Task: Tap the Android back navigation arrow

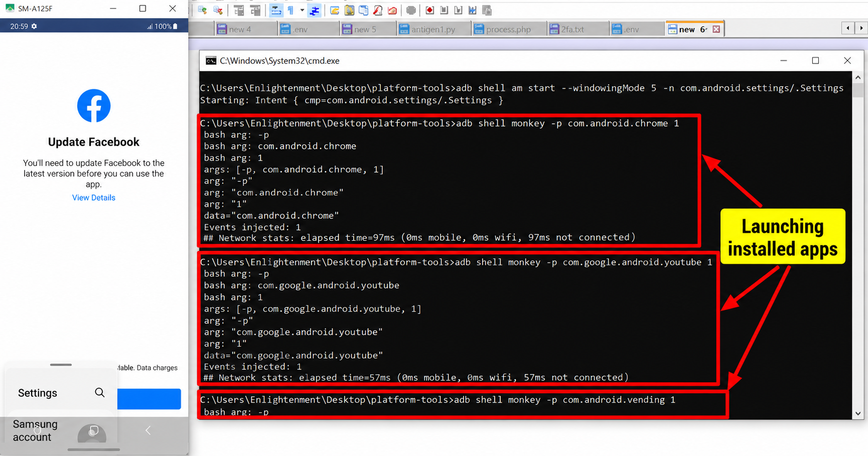Action: click(148, 430)
